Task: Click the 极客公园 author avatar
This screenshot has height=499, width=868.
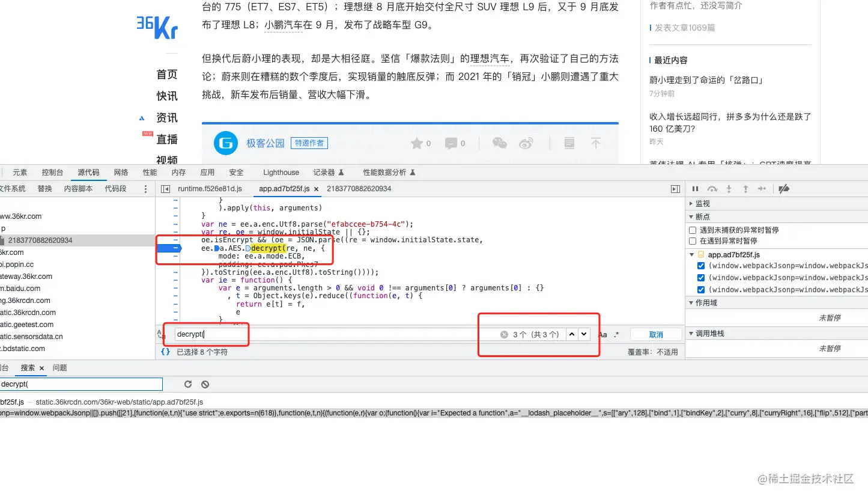Action: (x=226, y=143)
